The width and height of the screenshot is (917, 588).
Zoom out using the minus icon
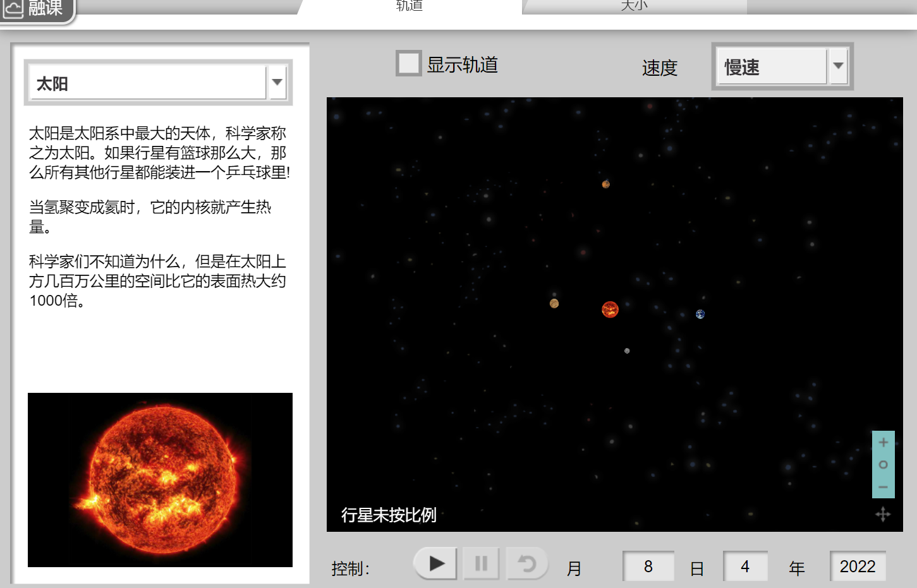tap(883, 486)
